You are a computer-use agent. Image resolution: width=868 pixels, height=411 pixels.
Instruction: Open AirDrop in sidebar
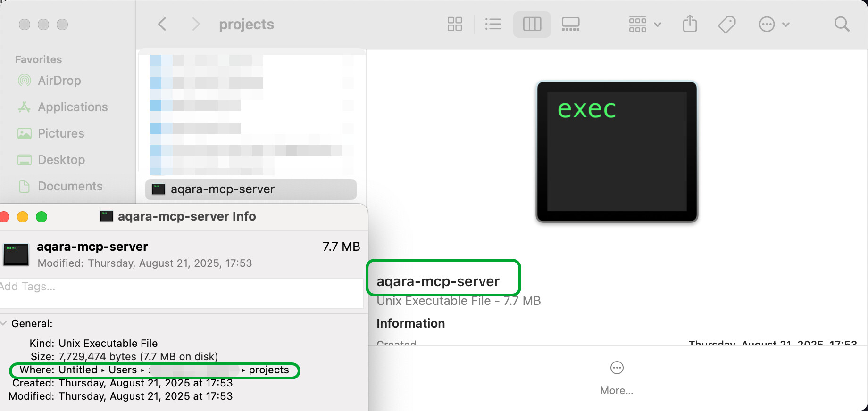pos(59,81)
